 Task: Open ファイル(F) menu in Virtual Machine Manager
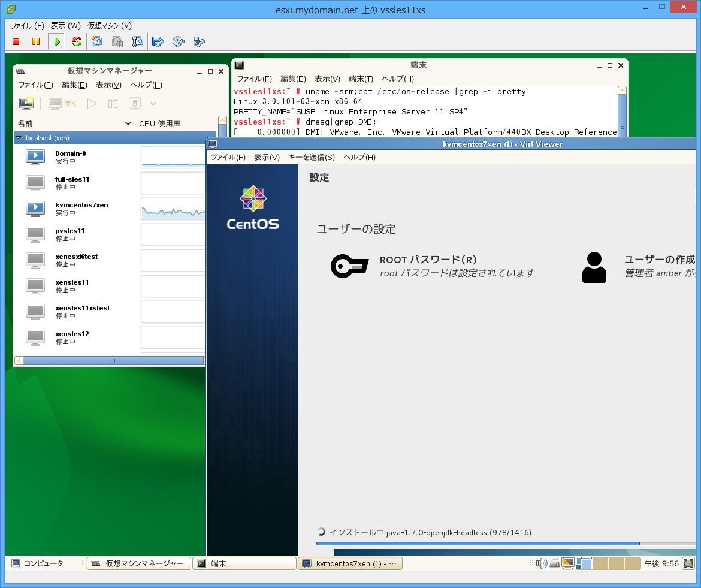(x=36, y=85)
